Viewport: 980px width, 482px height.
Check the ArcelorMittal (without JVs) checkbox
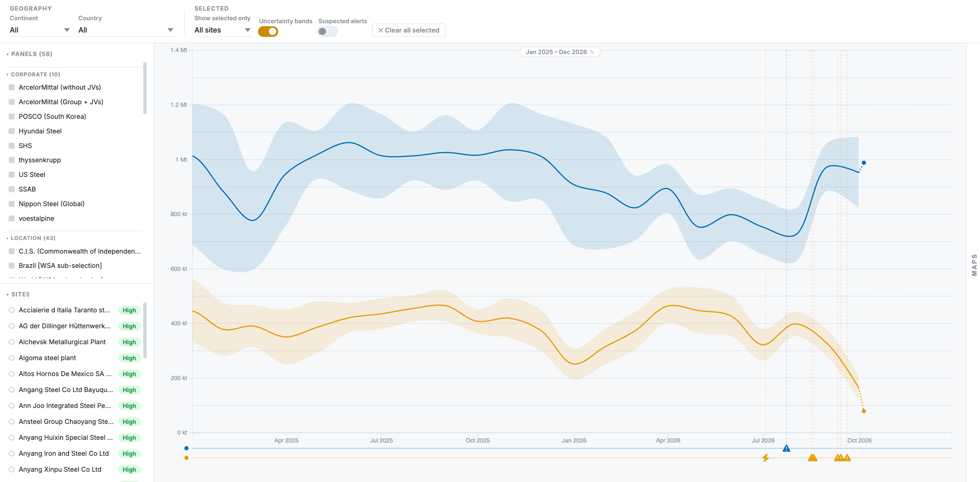pyautogui.click(x=12, y=87)
